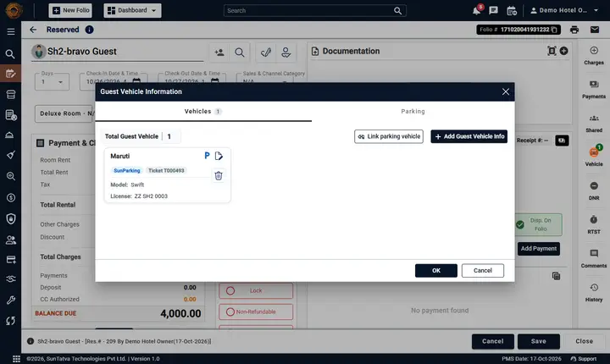Click the Ticket T000493 tag
The image size is (610, 364).
pos(166,171)
